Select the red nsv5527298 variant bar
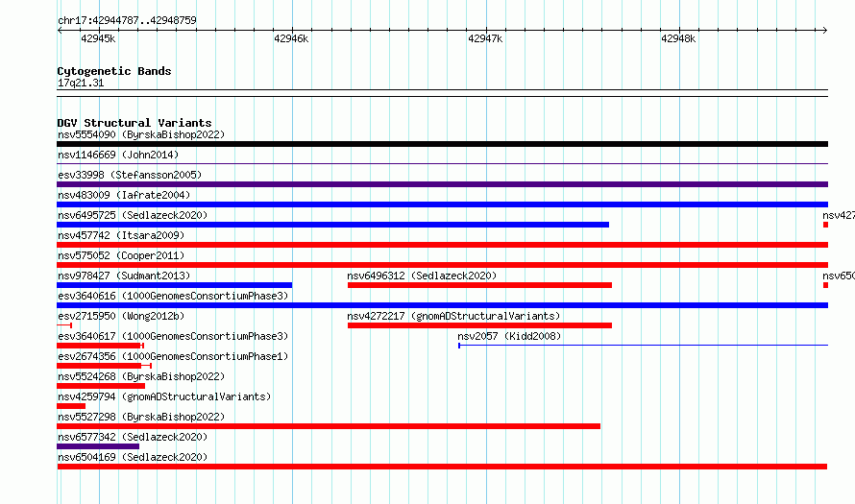855x504 pixels. [329, 426]
